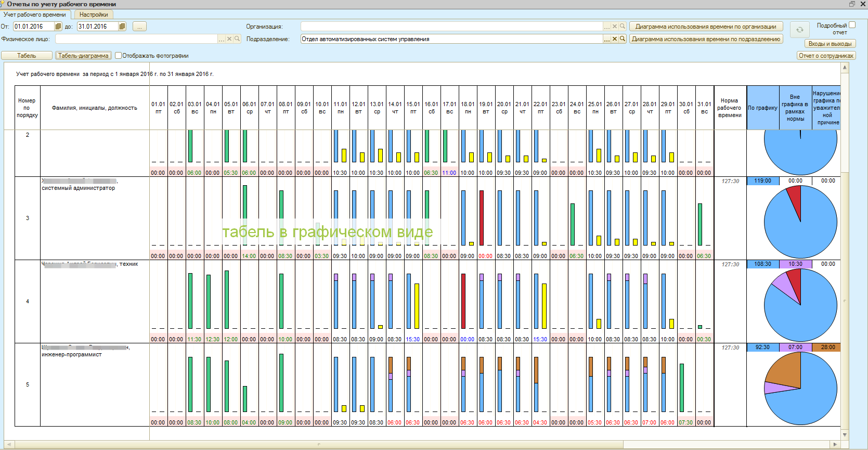Click the 'системный администратор' job title text
The height and width of the screenshot is (450, 868).
coord(78,188)
